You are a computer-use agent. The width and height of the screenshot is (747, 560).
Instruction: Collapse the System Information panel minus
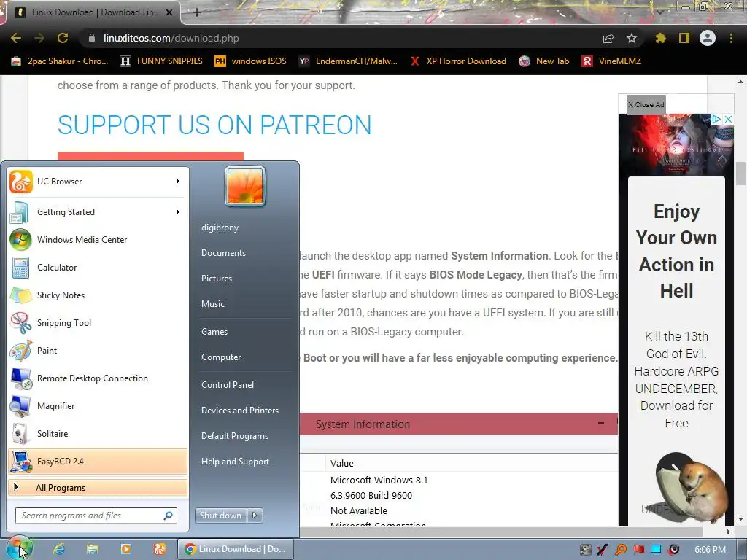[x=601, y=423]
